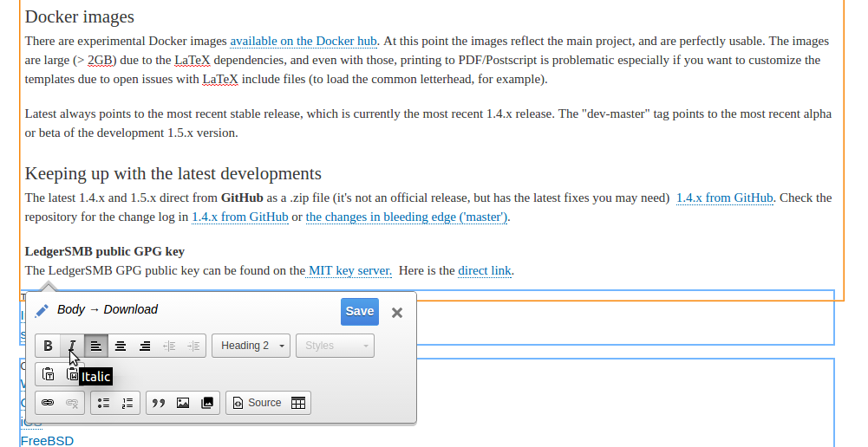
Task: Insert a numbered list
Action: 127,403
